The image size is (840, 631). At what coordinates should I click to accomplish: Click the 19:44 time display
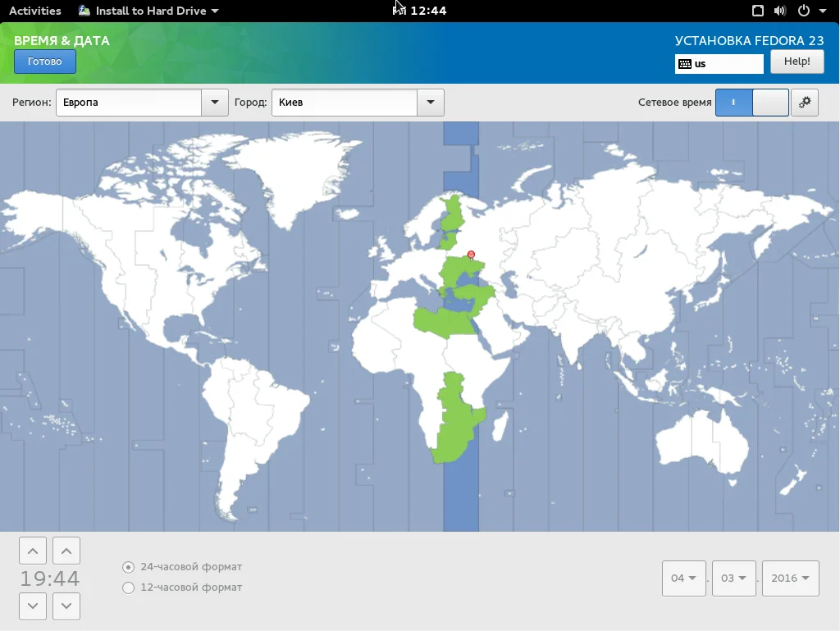click(x=50, y=578)
